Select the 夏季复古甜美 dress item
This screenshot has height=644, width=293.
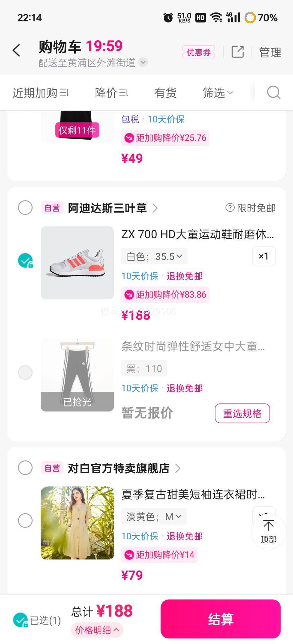(x=25, y=521)
